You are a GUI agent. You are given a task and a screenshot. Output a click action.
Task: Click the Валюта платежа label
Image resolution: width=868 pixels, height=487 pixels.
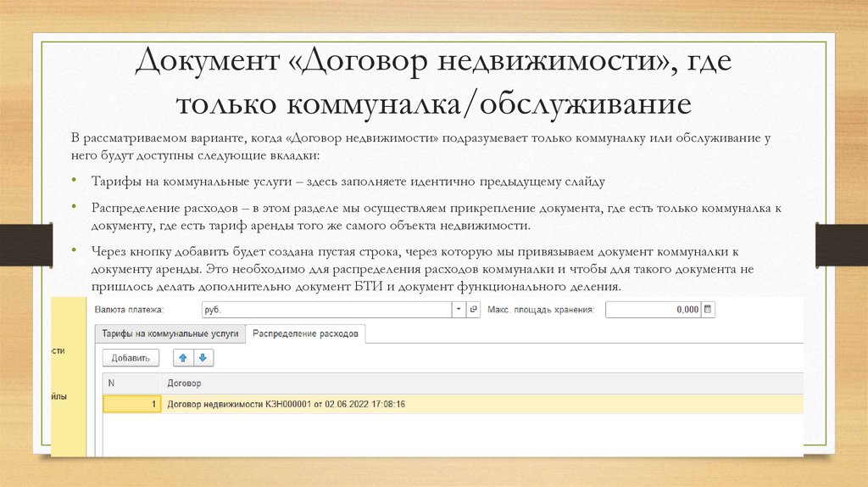129,310
